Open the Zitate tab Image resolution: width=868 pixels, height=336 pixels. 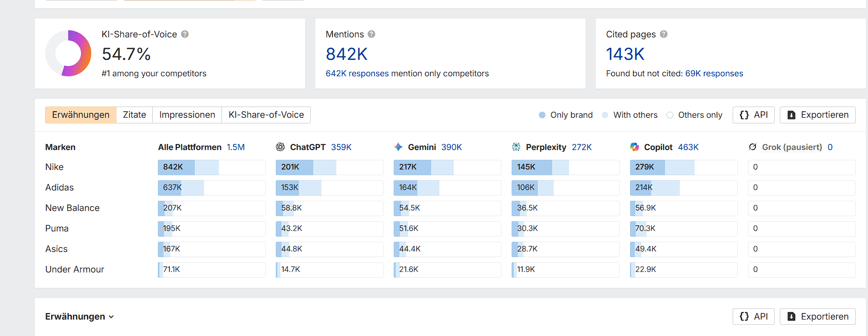[134, 115]
